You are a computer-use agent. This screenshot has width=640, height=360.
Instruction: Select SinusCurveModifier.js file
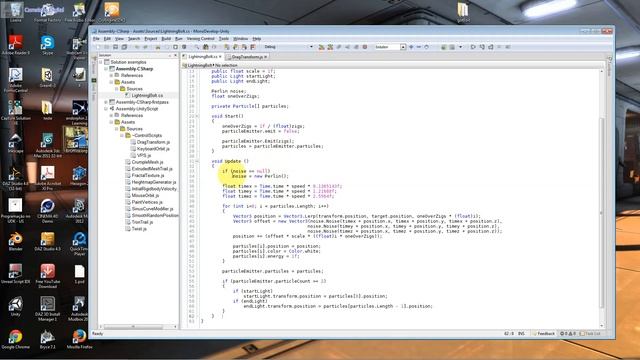(x=153, y=209)
